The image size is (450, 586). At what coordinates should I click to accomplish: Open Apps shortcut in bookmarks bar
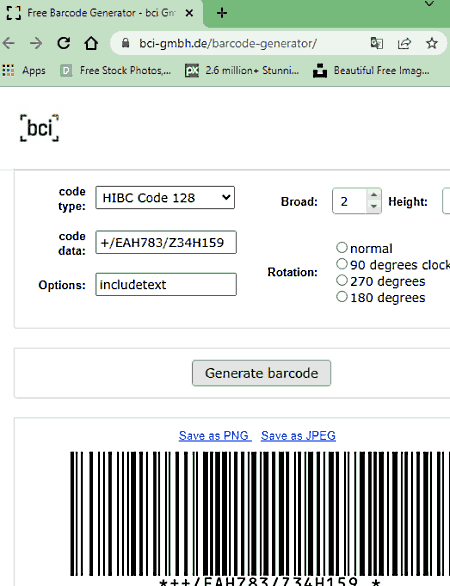[24, 70]
